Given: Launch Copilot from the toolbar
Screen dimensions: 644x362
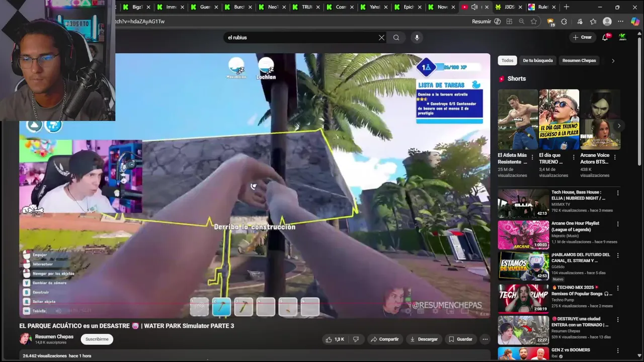Looking at the screenshot, I should coord(635,22).
